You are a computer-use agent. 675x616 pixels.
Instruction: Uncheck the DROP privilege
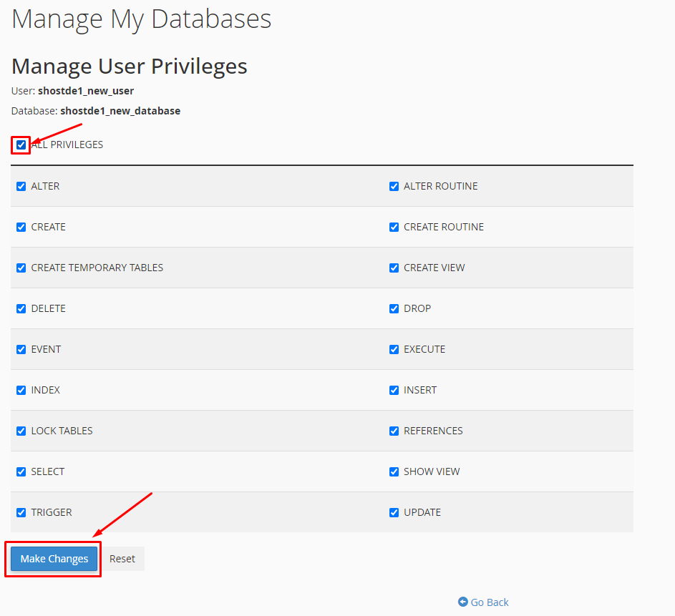(394, 308)
